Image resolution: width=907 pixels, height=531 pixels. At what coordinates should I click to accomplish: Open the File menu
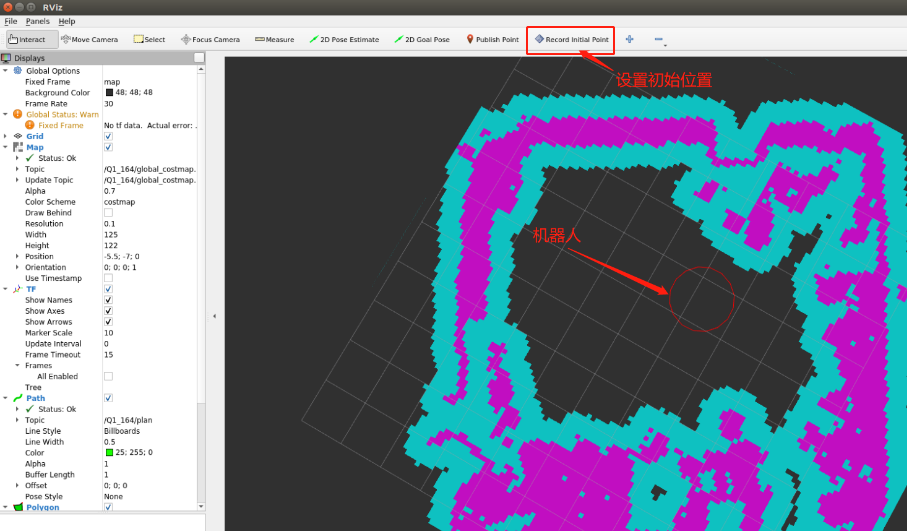pyautogui.click(x=11, y=21)
